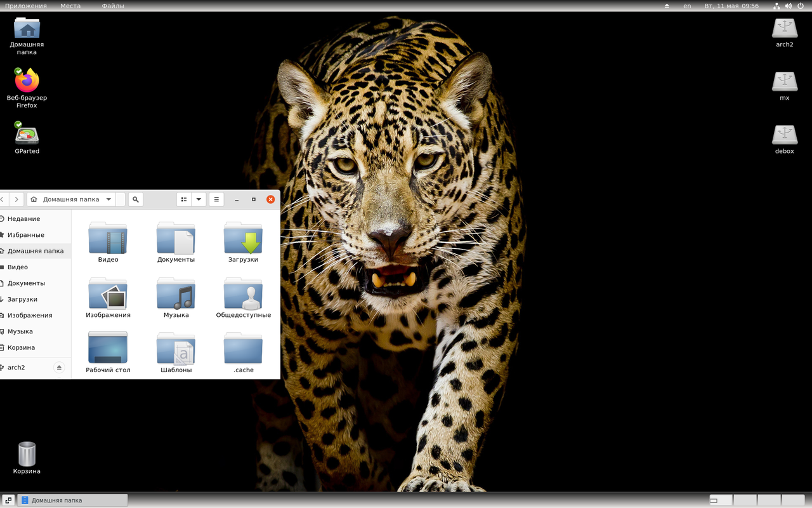Switch to the second workspace in the switcher

[x=745, y=500]
